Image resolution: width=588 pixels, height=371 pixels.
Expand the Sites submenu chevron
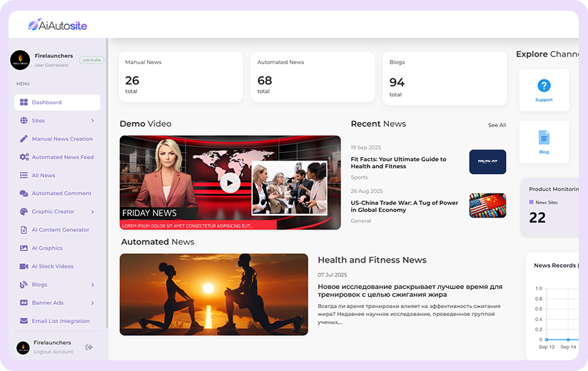93,121
